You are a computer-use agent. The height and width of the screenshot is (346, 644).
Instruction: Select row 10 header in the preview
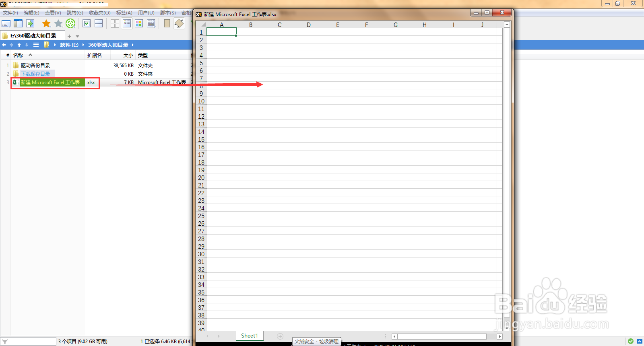click(x=201, y=101)
